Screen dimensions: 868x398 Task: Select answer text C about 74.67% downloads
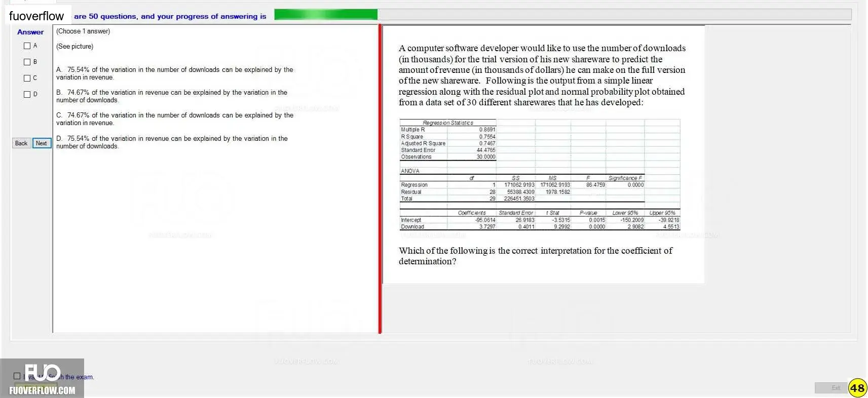click(x=175, y=119)
